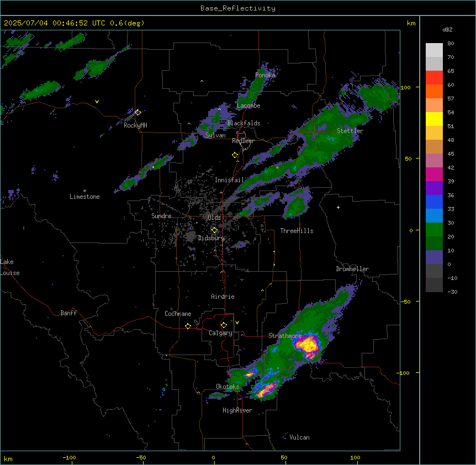
Task: Click the Airdrie city label
Action: click(x=223, y=297)
